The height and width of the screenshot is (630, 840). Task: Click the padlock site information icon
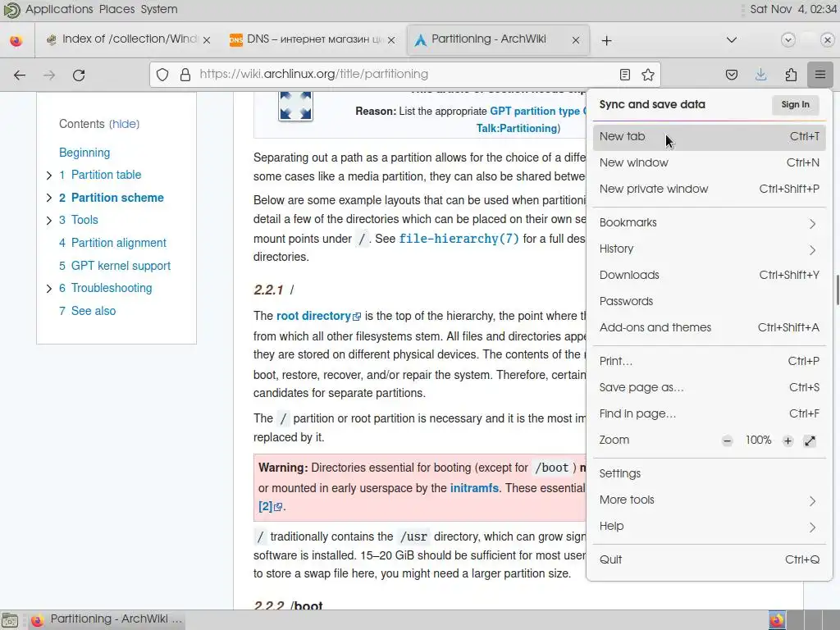(185, 75)
